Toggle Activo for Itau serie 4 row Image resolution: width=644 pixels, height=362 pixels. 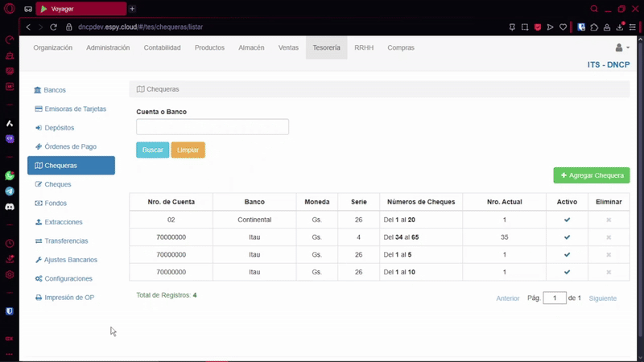[x=567, y=237]
